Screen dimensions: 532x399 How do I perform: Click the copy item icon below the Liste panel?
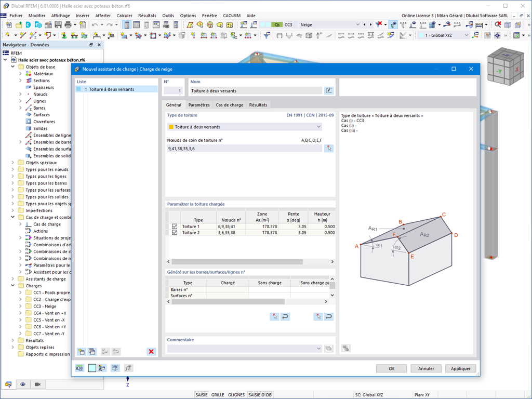[x=92, y=352]
